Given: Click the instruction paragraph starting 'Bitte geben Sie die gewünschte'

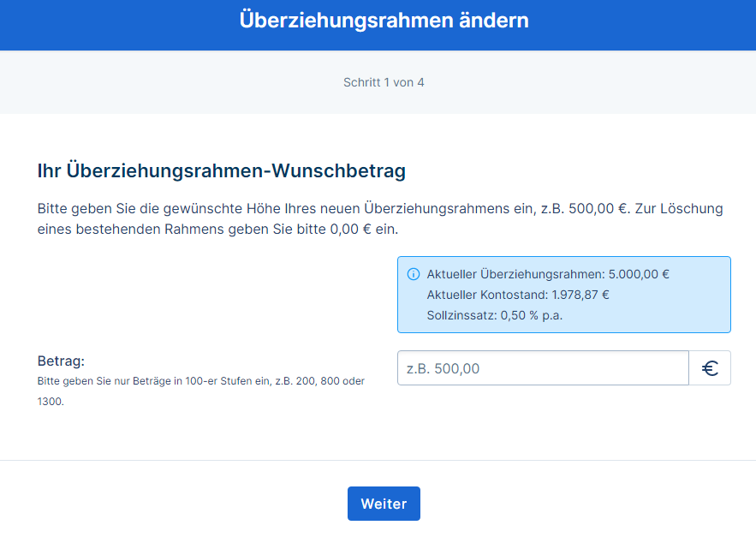Looking at the screenshot, I should tap(380, 218).
